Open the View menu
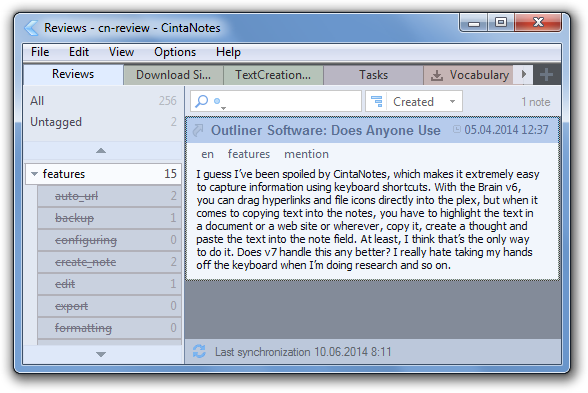This screenshot has width=588, height=393. tap(121, 52)
